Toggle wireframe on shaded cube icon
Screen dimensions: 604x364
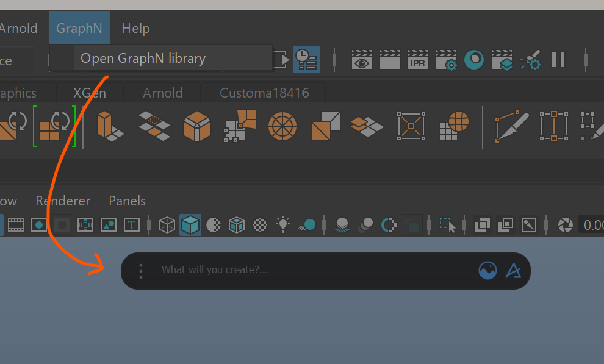click(x=237, y=225)
